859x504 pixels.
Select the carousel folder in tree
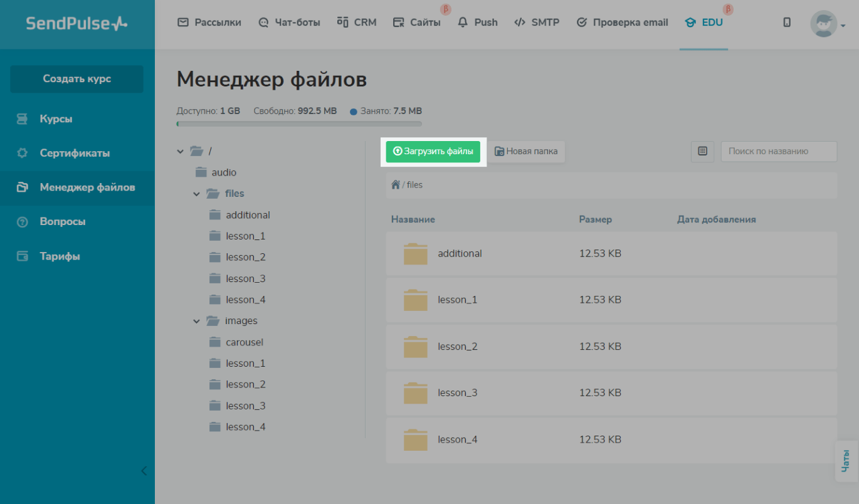(244, 342)
